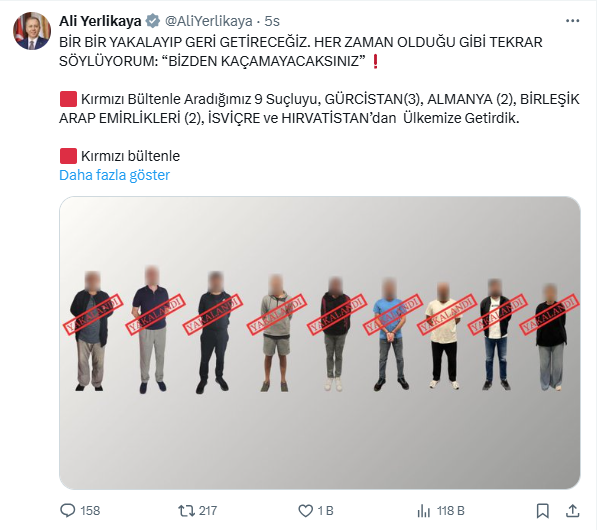
Task: Retweet the post via retweet icon
Action: (186, 511)
